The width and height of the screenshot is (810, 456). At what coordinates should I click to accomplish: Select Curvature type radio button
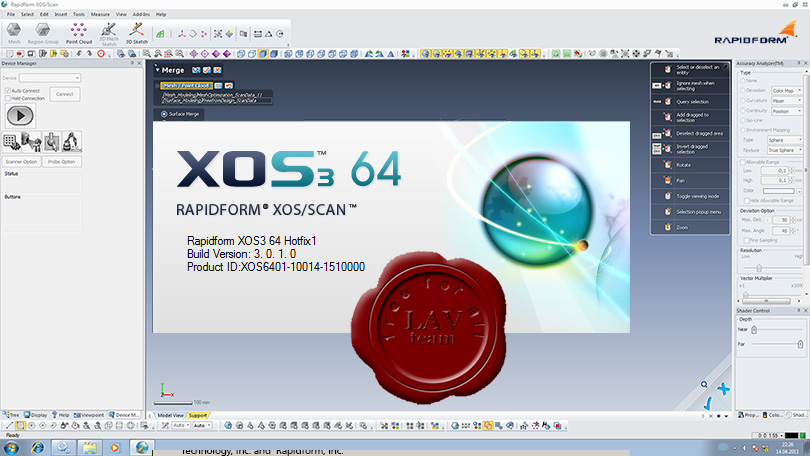point(743,101)
